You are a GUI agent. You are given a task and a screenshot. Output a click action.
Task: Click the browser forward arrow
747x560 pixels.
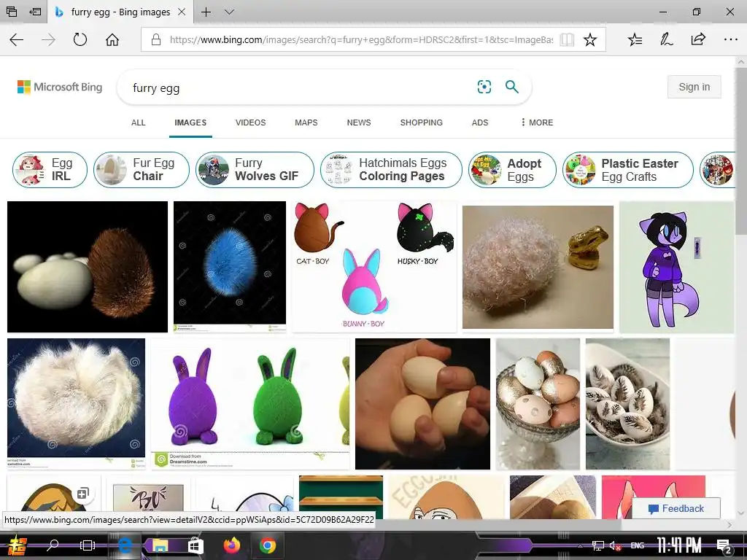[x=48, y=39]
